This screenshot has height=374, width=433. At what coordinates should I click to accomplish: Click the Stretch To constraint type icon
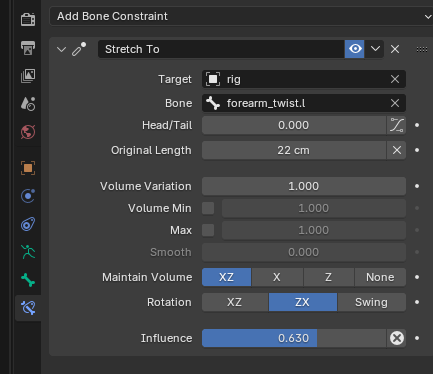click(79, 49)
